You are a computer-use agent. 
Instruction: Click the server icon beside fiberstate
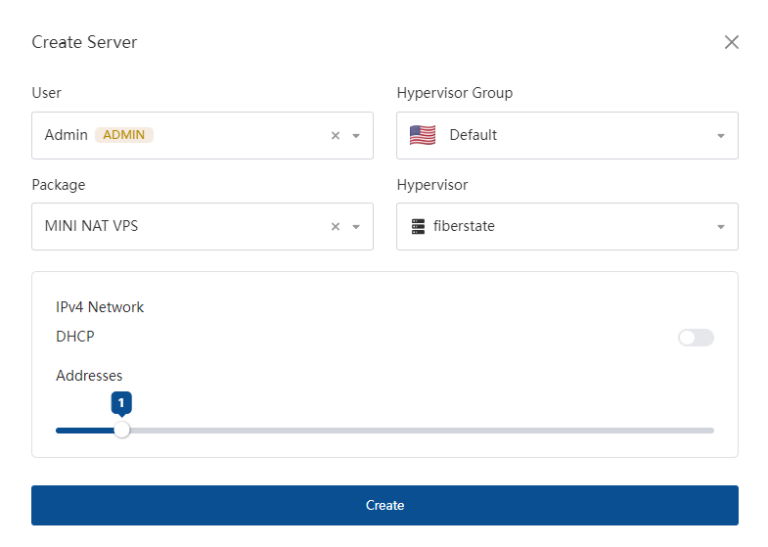pos(418,227)
